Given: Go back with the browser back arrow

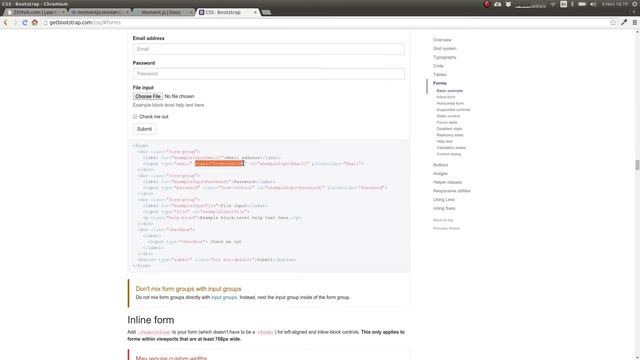Looking at the screenshot, I should tap(6, 22).
